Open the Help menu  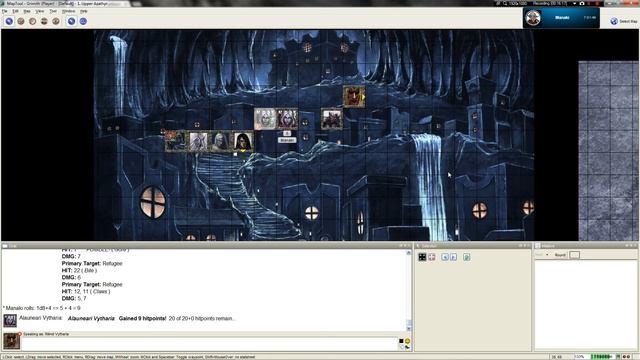tap(84, 11)
